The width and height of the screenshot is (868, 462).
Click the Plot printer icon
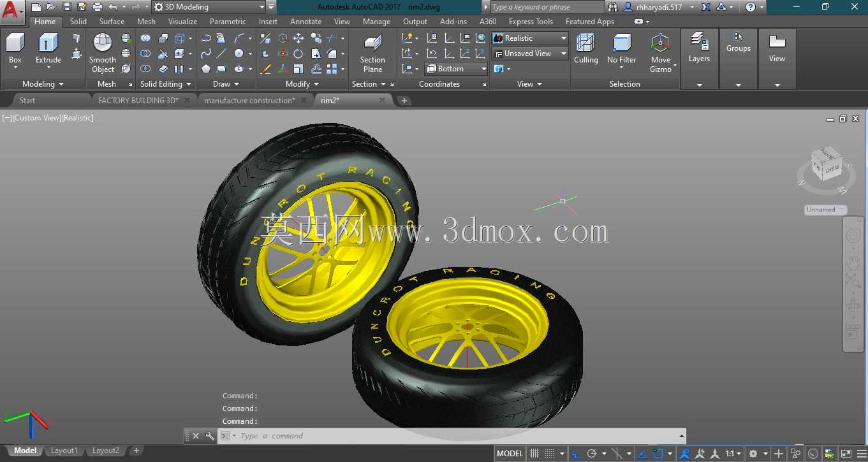point(98,7)
